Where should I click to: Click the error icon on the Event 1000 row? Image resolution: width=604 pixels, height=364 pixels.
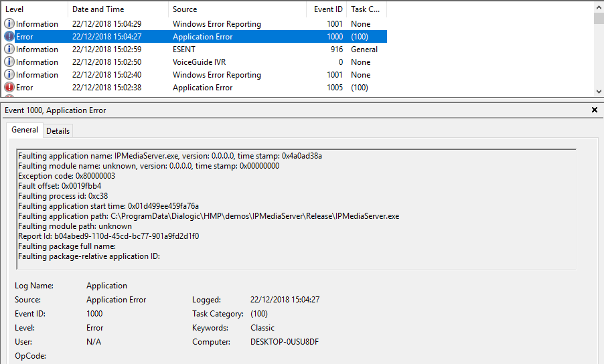9,37
